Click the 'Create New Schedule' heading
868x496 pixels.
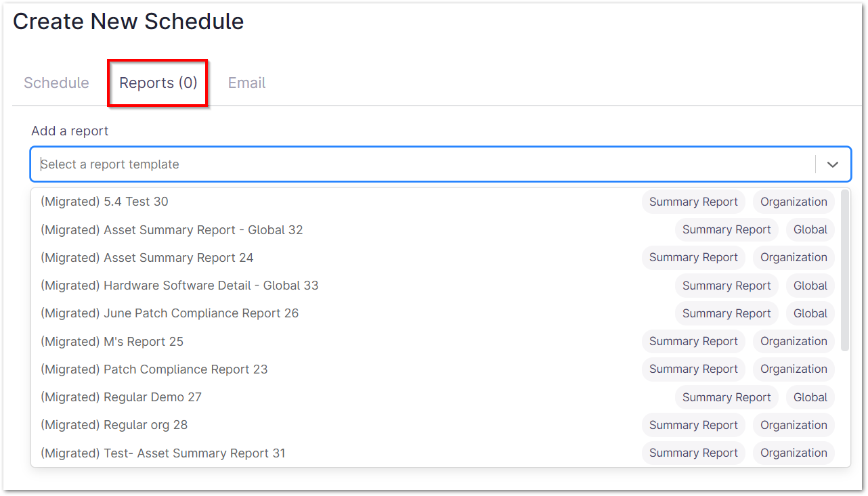(x=128, y=21)
